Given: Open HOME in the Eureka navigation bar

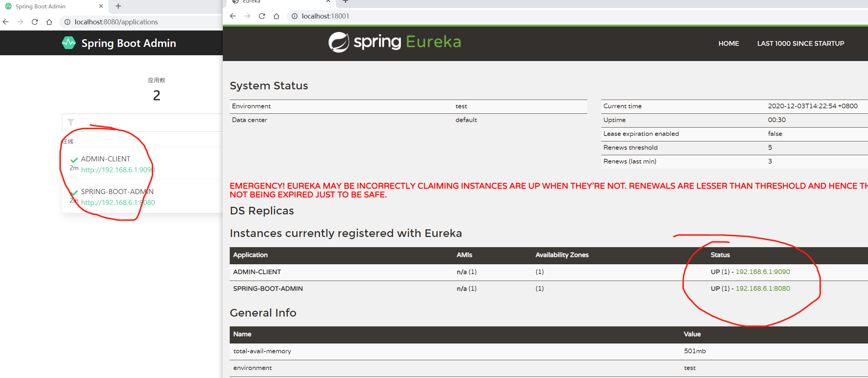Looking at the screenshot, I should [x=728, y=43].
